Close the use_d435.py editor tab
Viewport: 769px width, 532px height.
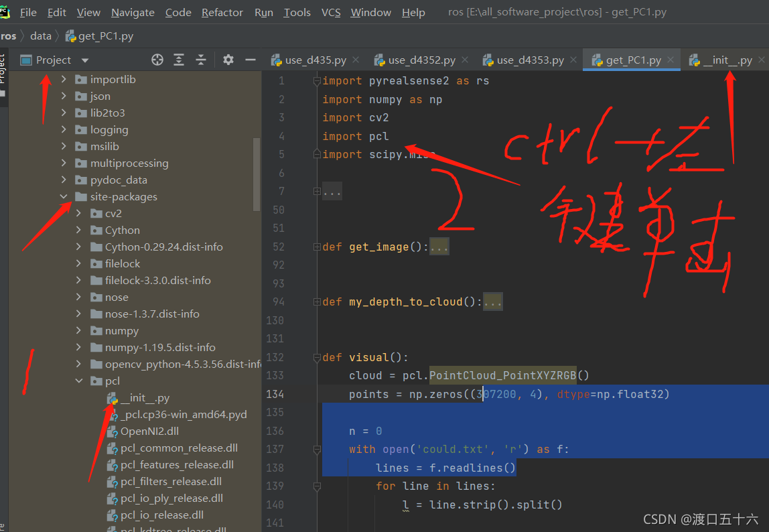(x=356, y=60)
